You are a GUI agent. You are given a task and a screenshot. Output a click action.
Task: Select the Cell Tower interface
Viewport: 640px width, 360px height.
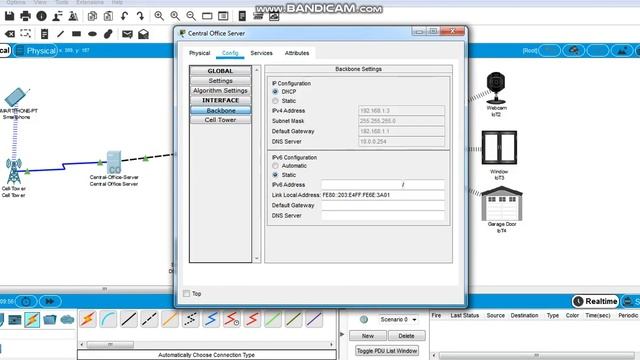coord(220,120)
